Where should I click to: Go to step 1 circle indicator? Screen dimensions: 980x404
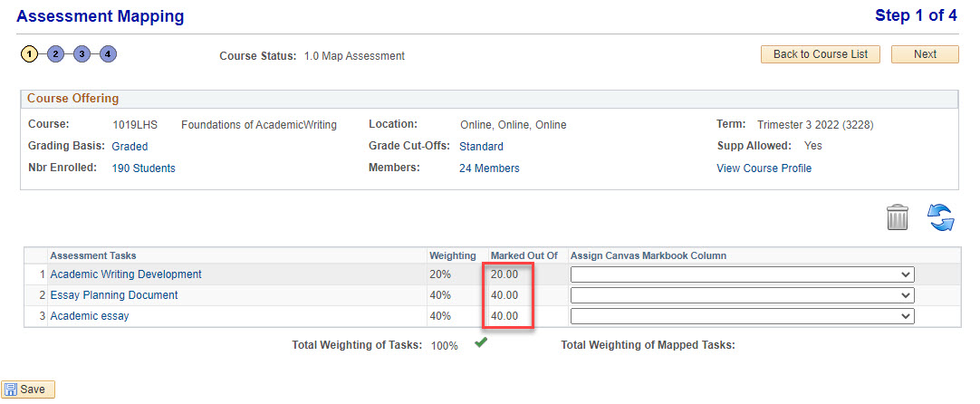point(29,54)
